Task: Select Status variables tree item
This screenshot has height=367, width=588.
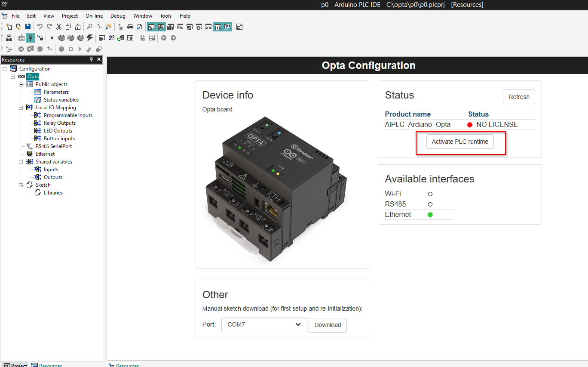Action: 61,100
